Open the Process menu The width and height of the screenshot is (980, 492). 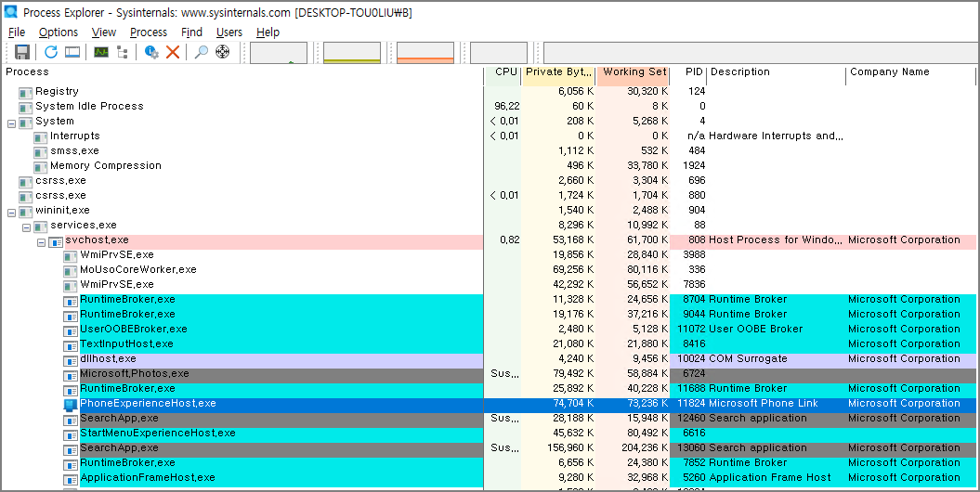(149, 32)
